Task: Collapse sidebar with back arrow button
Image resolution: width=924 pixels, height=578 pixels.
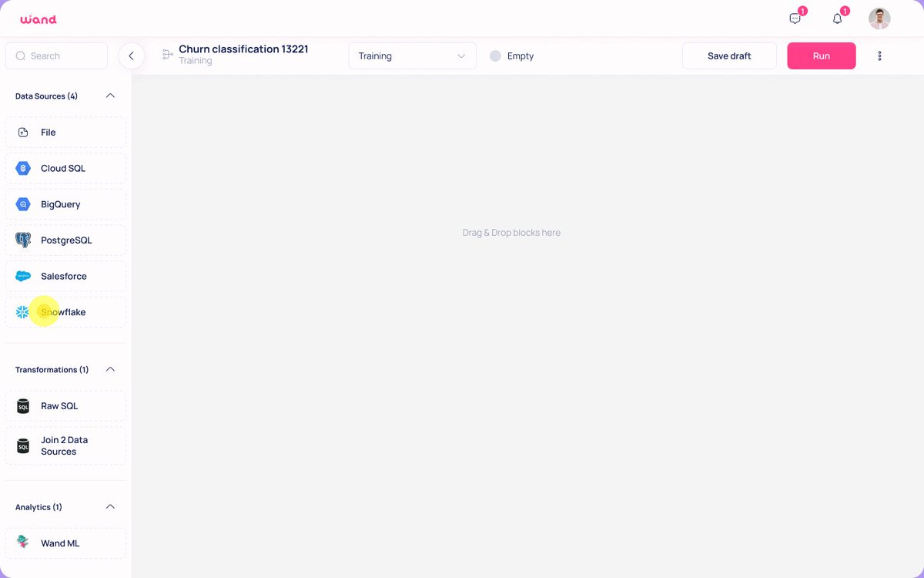Action: click(x=131, y=56)
